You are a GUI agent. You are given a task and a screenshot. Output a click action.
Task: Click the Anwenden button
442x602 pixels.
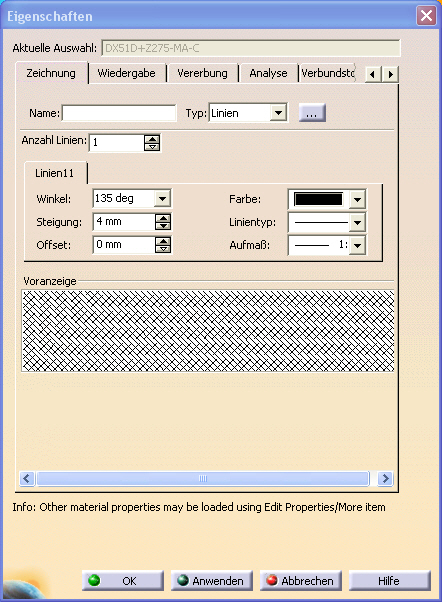click(212, 580)
